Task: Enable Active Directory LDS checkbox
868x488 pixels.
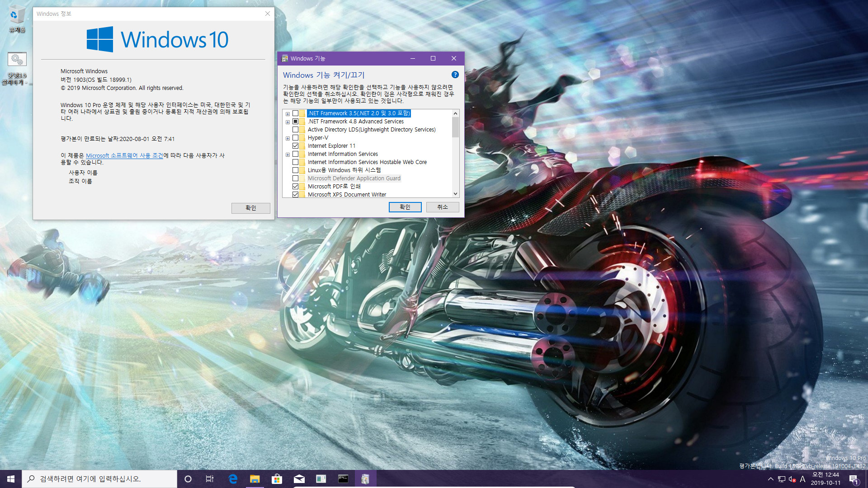Action: pos(295,130)
